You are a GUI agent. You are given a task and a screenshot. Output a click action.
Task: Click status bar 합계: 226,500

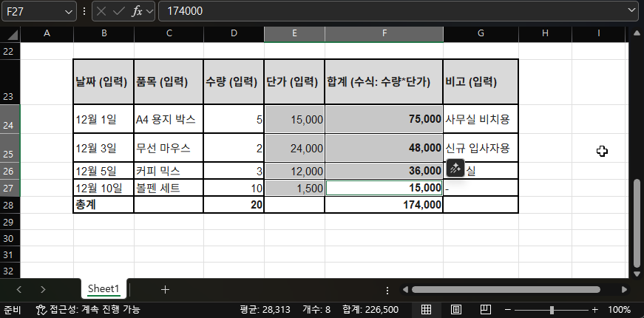[370, 310]
